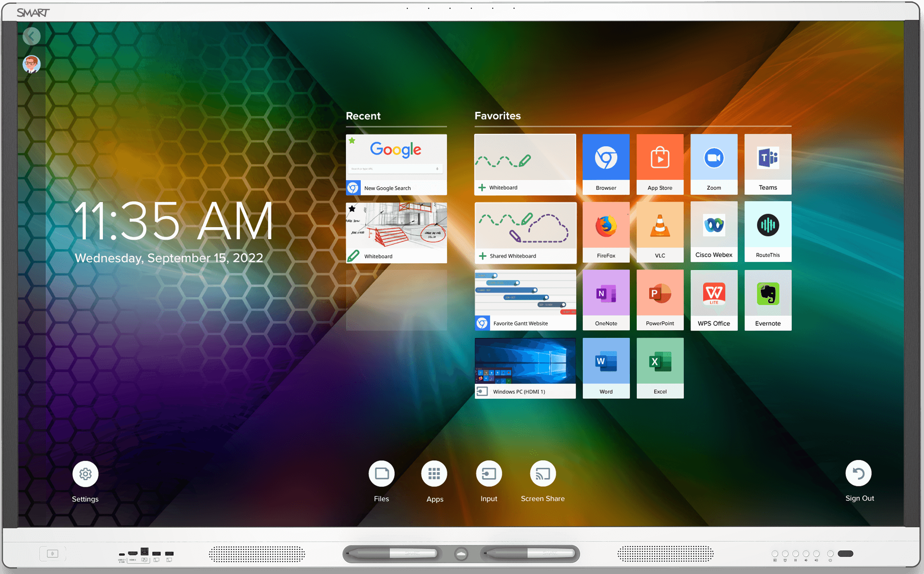Open the Zoom app
The image size is (924, 574).
[x=714, y=164]
